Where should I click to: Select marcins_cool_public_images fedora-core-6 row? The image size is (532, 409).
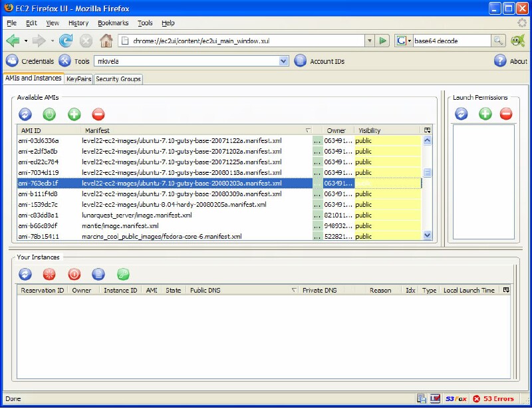[219, 236]
